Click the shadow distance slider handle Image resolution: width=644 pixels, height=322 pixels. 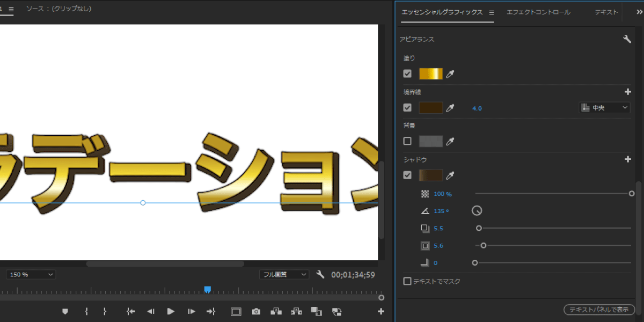click(479, 228)
